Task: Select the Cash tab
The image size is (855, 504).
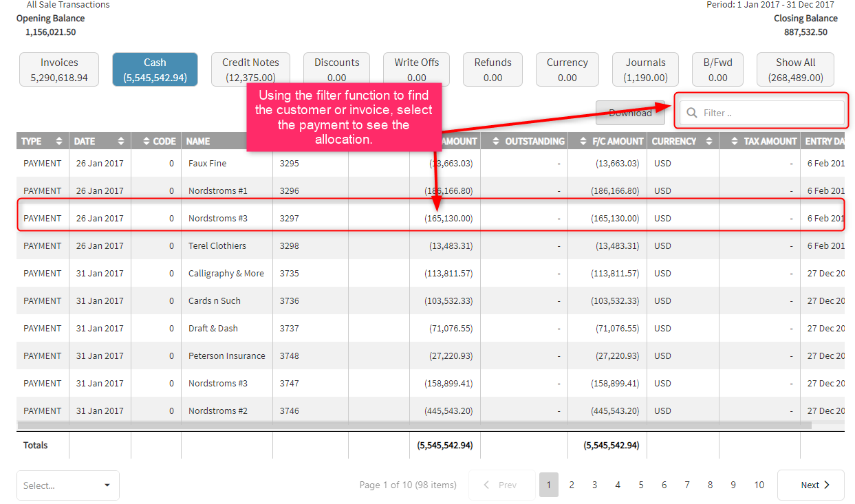Action: pos(155,69)
